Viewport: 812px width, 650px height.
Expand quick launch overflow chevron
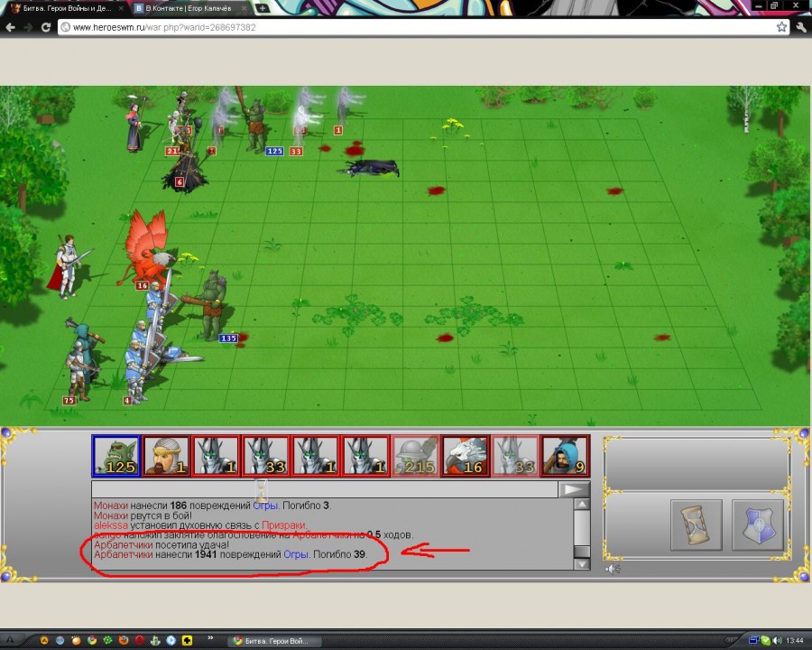[x=210, y=638]
